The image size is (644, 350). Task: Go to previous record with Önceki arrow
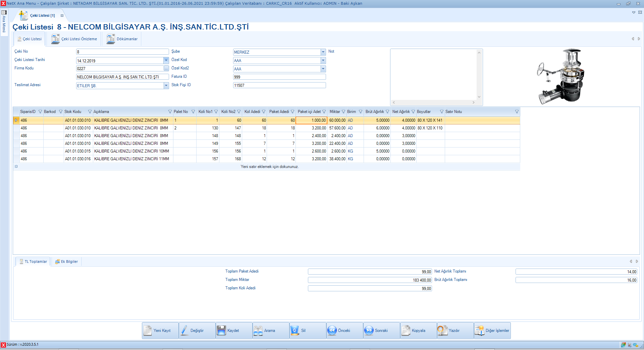coord(332,331)
